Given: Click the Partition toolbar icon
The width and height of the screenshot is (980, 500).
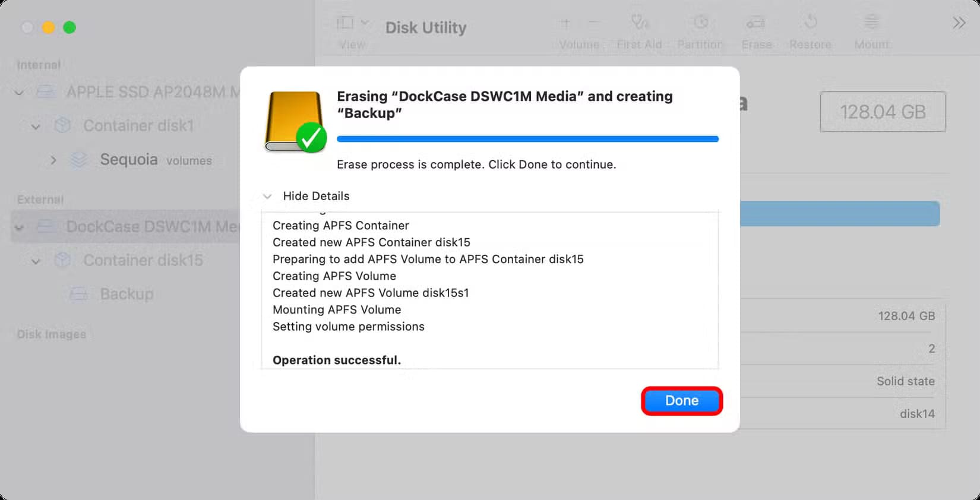Looking at the screenshot, I should 701,23.
